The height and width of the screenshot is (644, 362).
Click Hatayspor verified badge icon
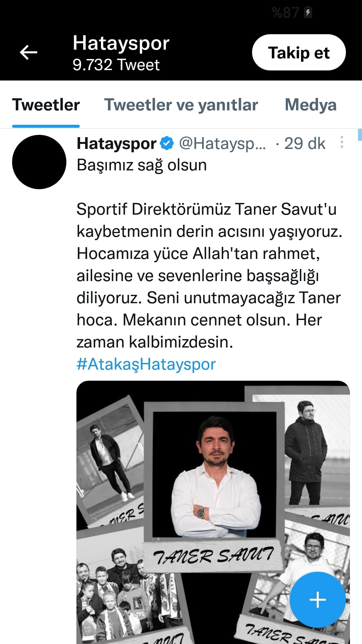click(x=167, y=144)
